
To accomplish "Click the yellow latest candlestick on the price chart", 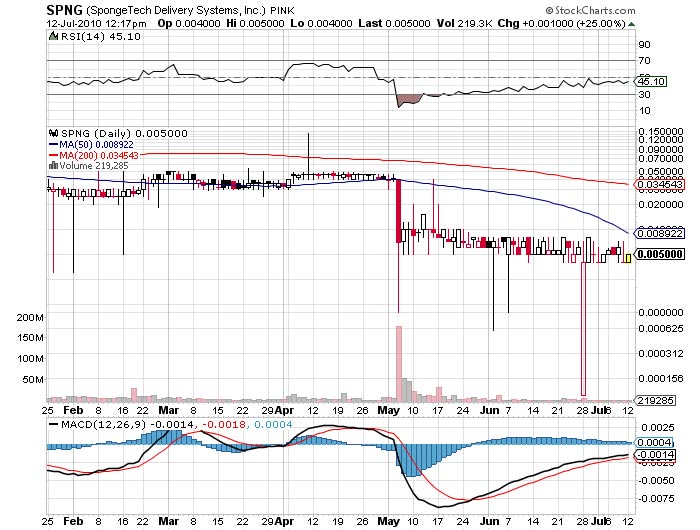I will coord(628,258).
